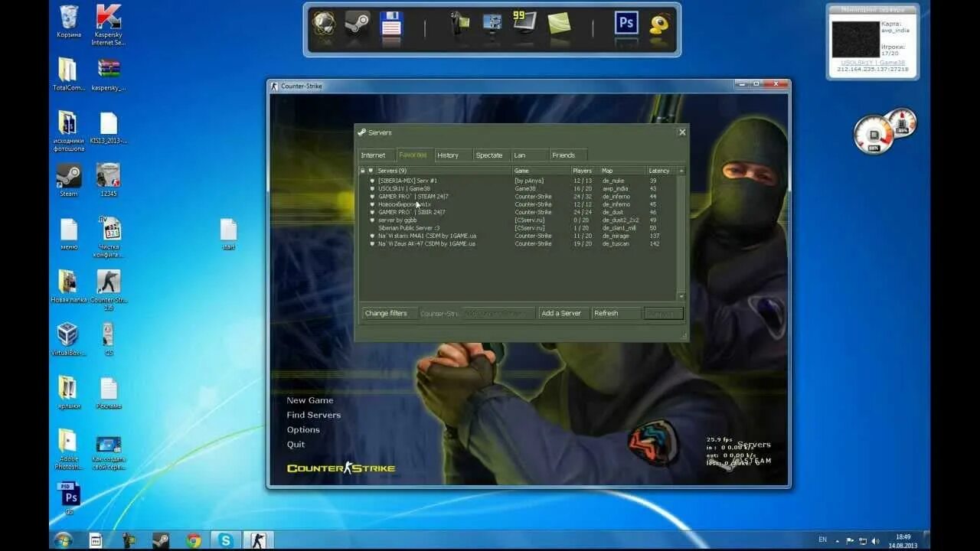Open the PSD file icon on desktop

[x=69, y=498]
